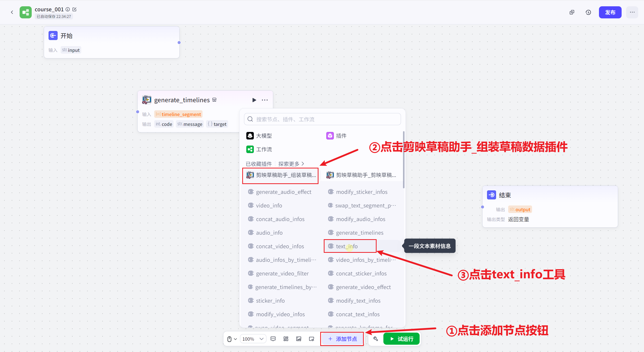Click the edit pencil icon beside course_001

(x=74, y=9)
